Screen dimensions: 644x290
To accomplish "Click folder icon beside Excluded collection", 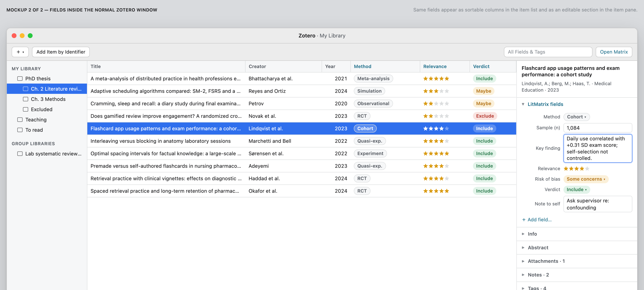I will click(x=26, y=109).
